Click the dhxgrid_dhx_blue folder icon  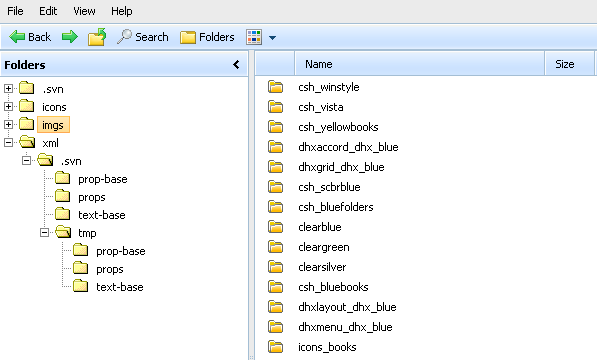275,167
